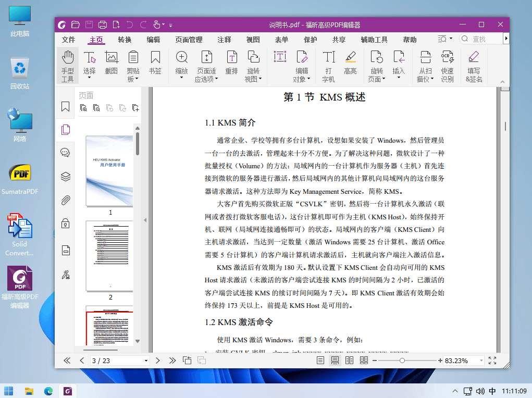Zoom out with the minus button

point(375,360)
